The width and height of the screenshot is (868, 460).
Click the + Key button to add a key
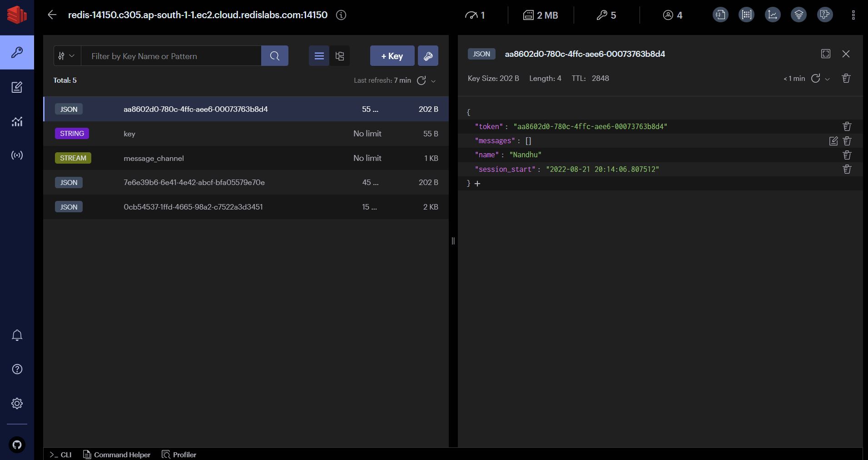point(392,56)
